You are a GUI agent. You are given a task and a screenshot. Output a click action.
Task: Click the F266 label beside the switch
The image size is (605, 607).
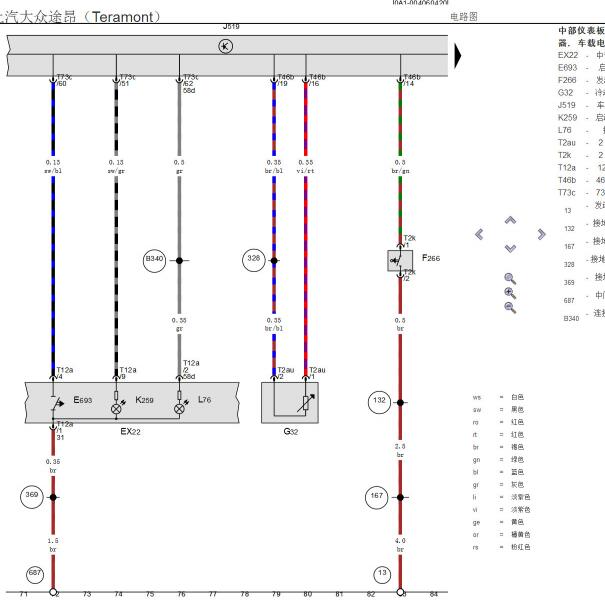[x=431, y=258]
